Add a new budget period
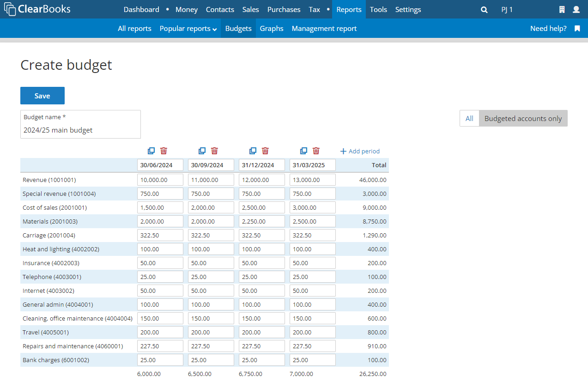This screenshot has width=588, height=382. click(359, 151)
